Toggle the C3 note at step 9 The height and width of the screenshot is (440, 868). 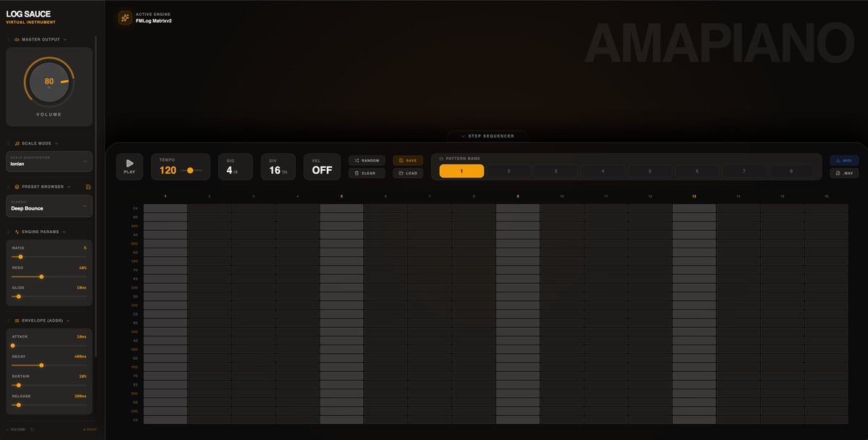point(518,314)
